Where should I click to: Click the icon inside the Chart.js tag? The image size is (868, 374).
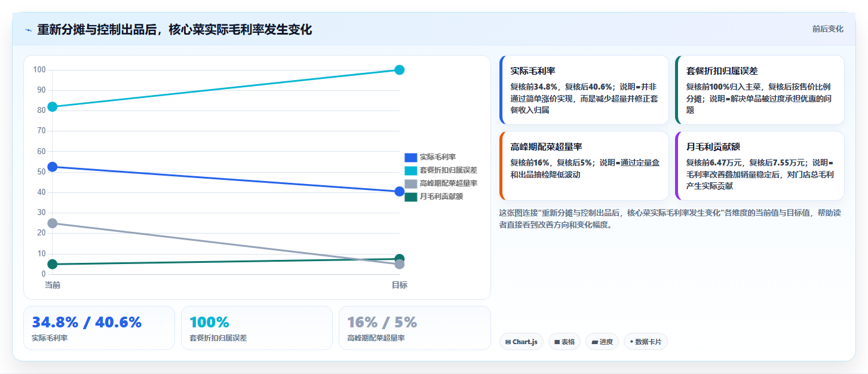click(x=508, y=342)
